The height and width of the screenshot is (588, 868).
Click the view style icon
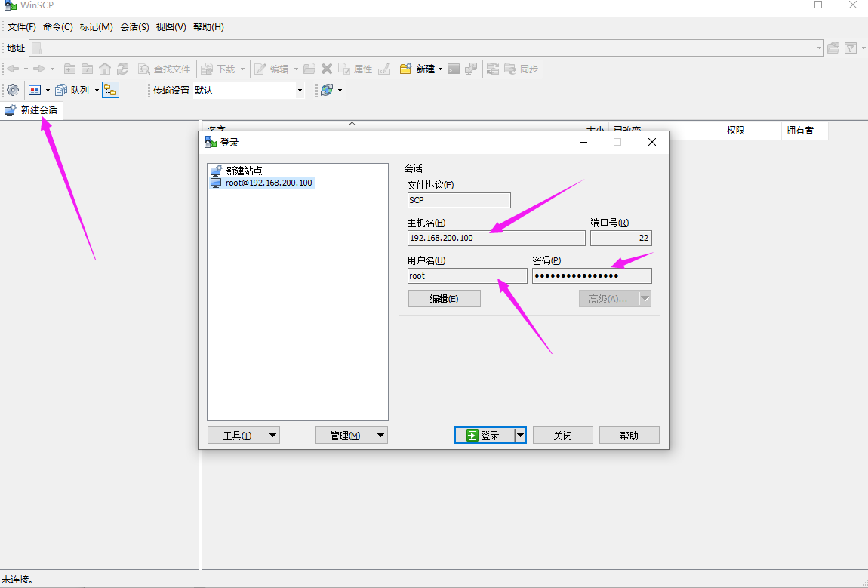(x=35, y=90)
